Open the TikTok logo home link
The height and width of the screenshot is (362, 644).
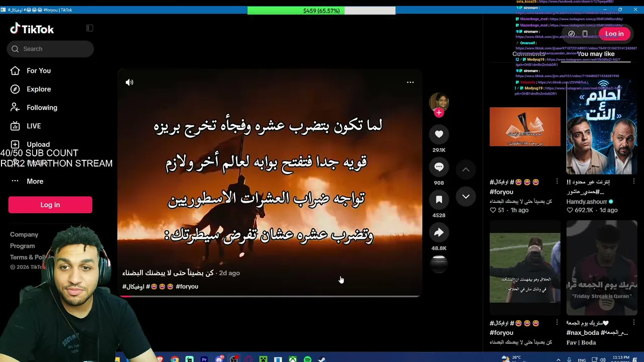tap(32, 29)
